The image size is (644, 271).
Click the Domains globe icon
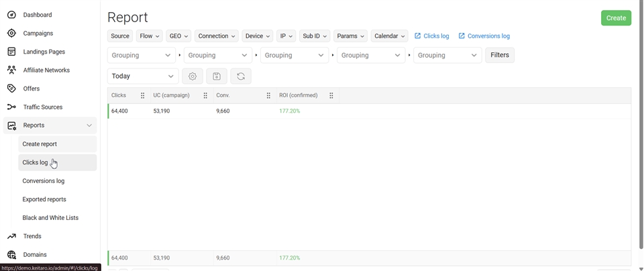pyautogui.click(x=11, y=255)
